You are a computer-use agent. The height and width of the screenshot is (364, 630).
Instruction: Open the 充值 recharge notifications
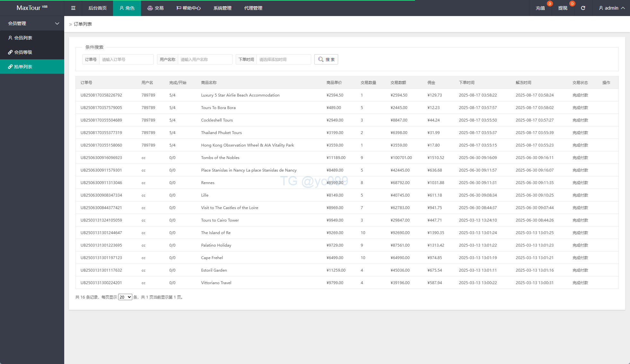(x=540, y=8)
